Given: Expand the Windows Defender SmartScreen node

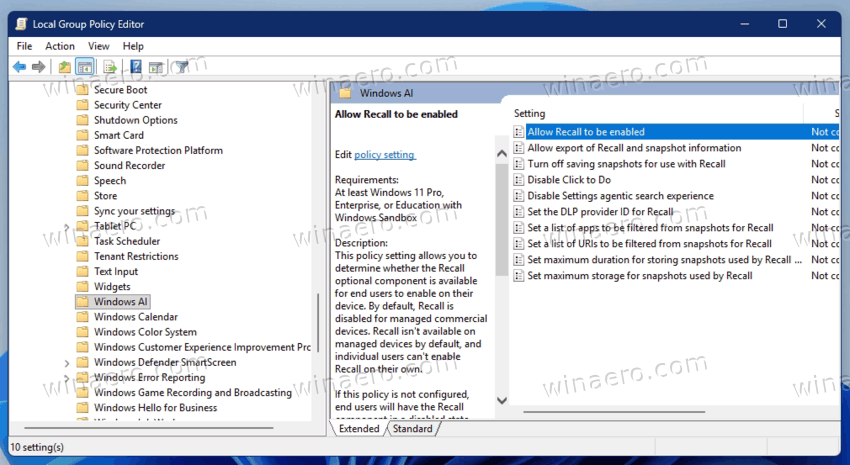Looking at the screenshot, I should pyautogui.click(x=67, y=363).
